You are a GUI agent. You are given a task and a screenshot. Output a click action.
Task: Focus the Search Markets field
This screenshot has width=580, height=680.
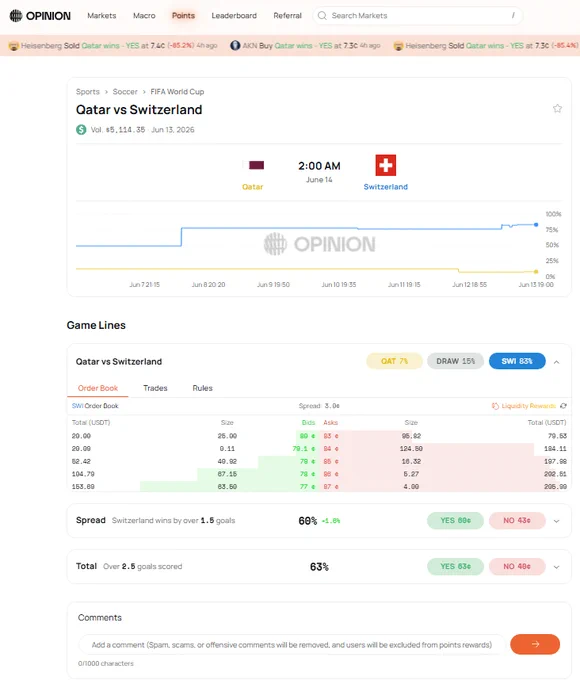click(418, 16)
